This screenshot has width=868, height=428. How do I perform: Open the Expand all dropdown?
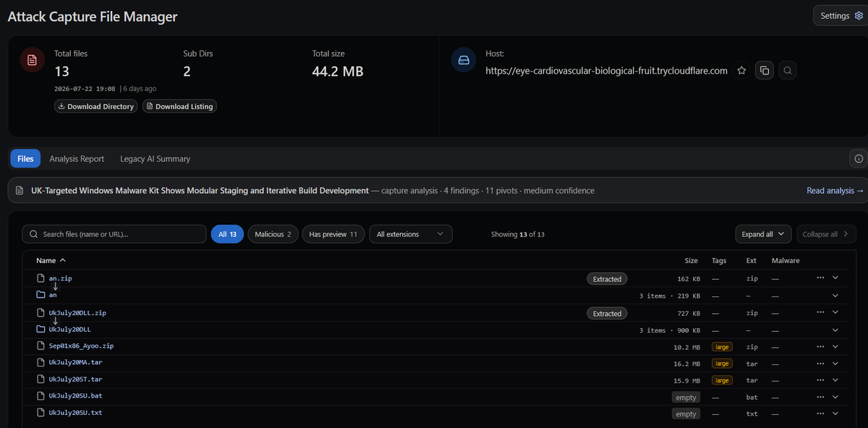pyautogui.click(x=763, y=234)
